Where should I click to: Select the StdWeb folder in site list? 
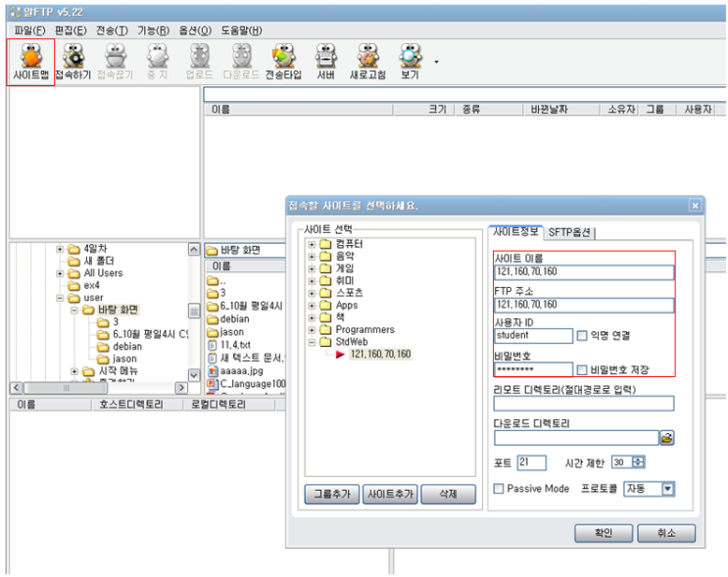click(x=352, y=342)
